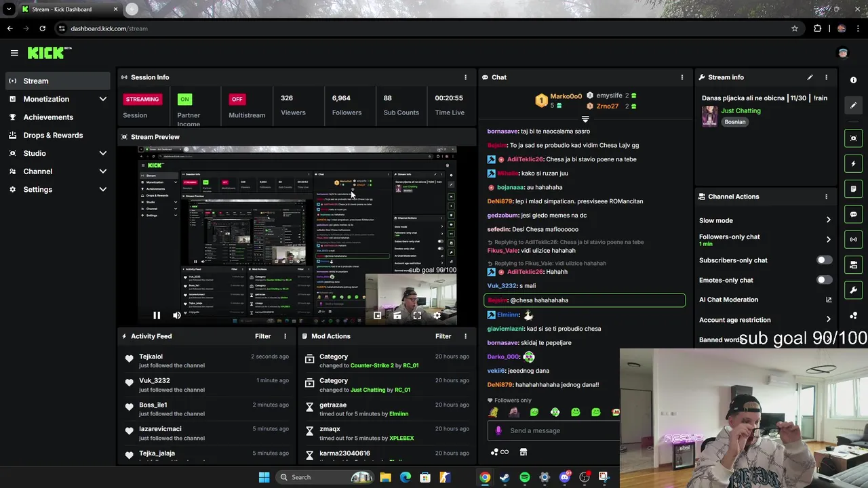Open the Chat panel's three-dot menu
Image resolution: width=868 pixels, height=488 pixels.
click(682, 77)
